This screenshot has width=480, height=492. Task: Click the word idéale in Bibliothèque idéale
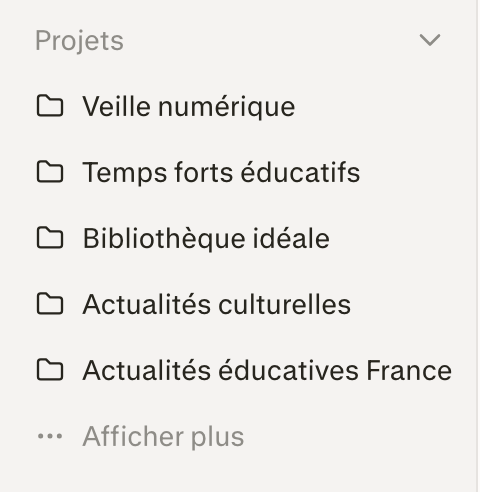pos(291,238)
